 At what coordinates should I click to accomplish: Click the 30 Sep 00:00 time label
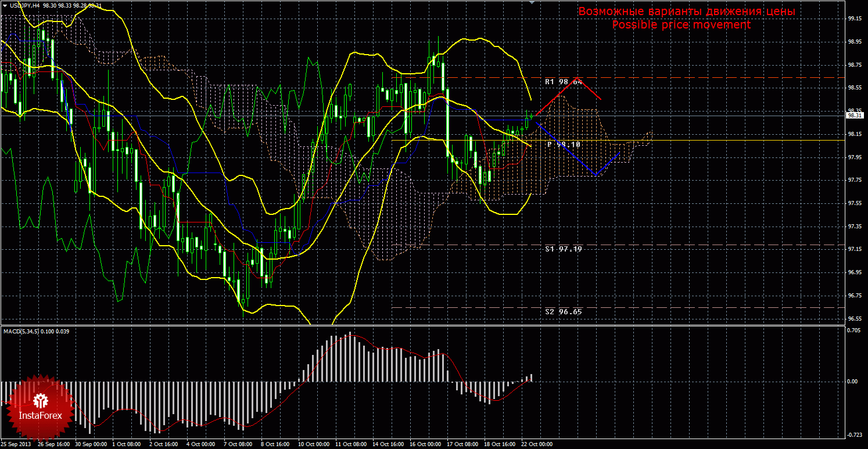click(x=91, y=444)
